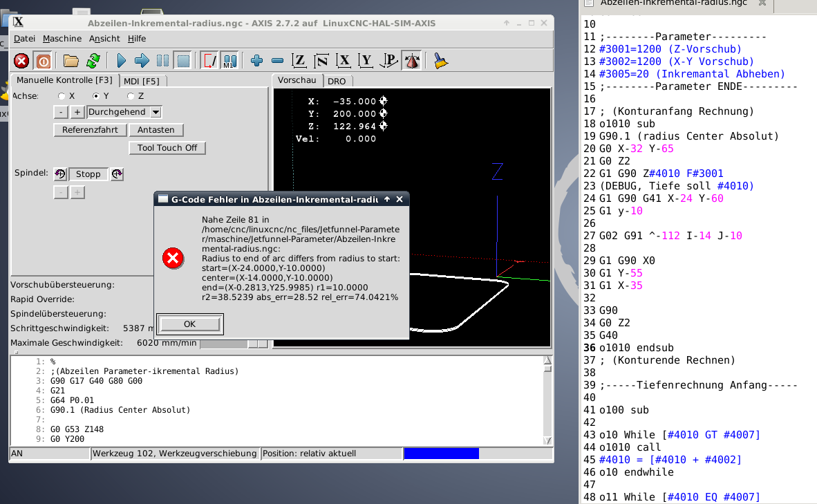Click the spindle Stopp button

click(x=88, y=174)
